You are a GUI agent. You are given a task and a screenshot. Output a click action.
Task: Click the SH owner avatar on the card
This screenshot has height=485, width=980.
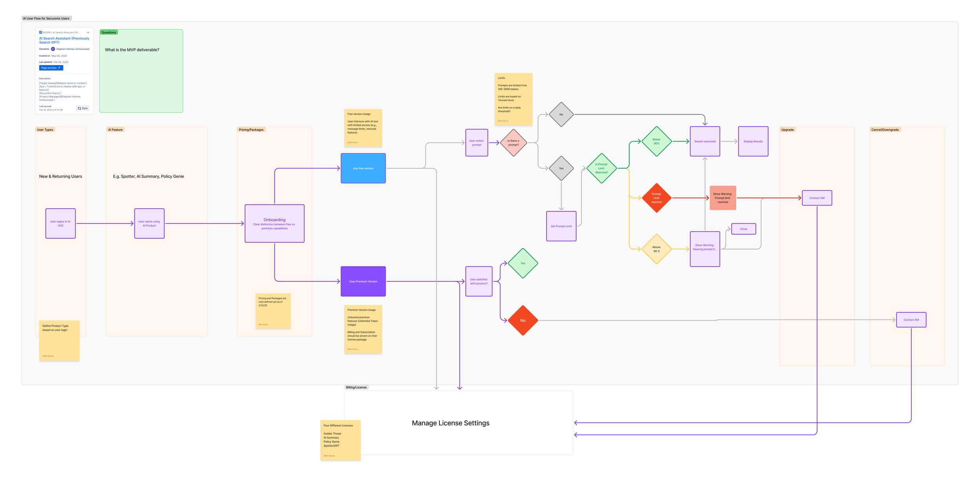[53, 49]
